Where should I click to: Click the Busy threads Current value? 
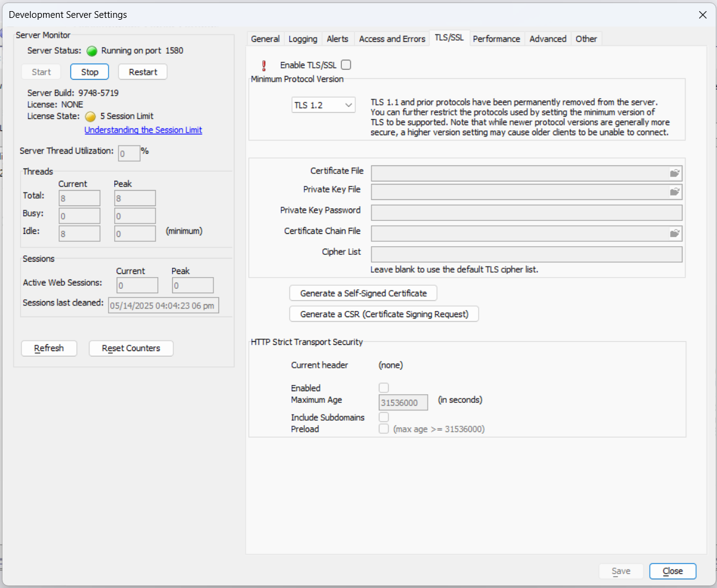(x=80, y=216)
